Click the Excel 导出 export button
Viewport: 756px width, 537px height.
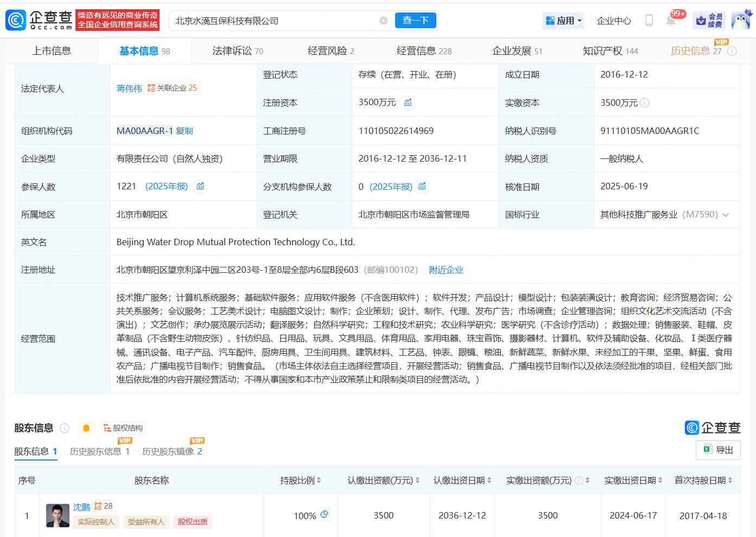coord(718,450)
